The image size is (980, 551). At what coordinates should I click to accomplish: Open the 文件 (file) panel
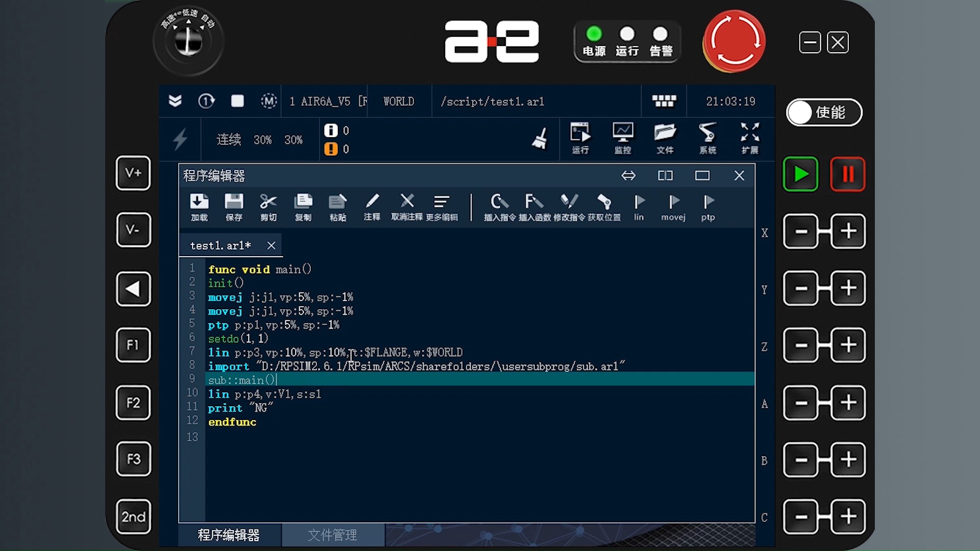point(665,138)
